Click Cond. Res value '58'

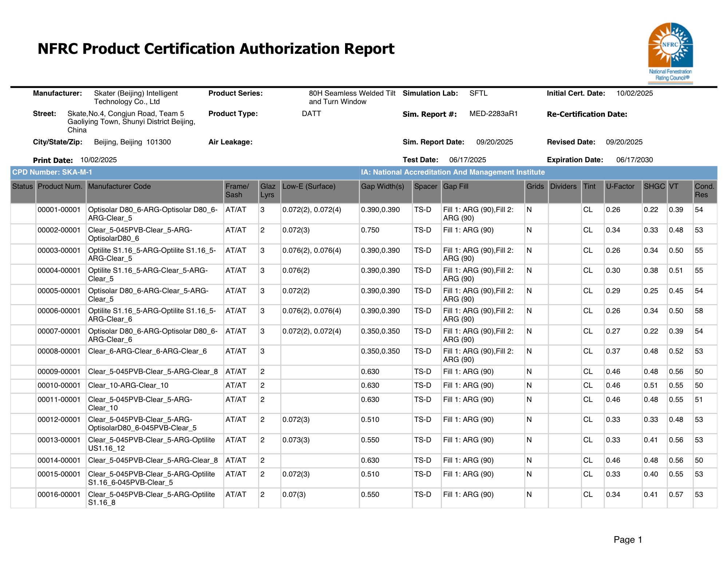coord(699,311)
